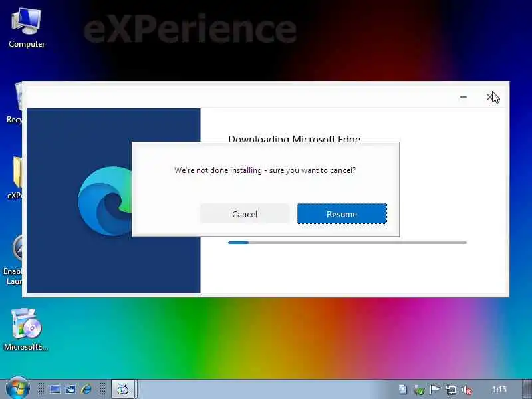Click the Edge logo in the installer

point(106,201)
